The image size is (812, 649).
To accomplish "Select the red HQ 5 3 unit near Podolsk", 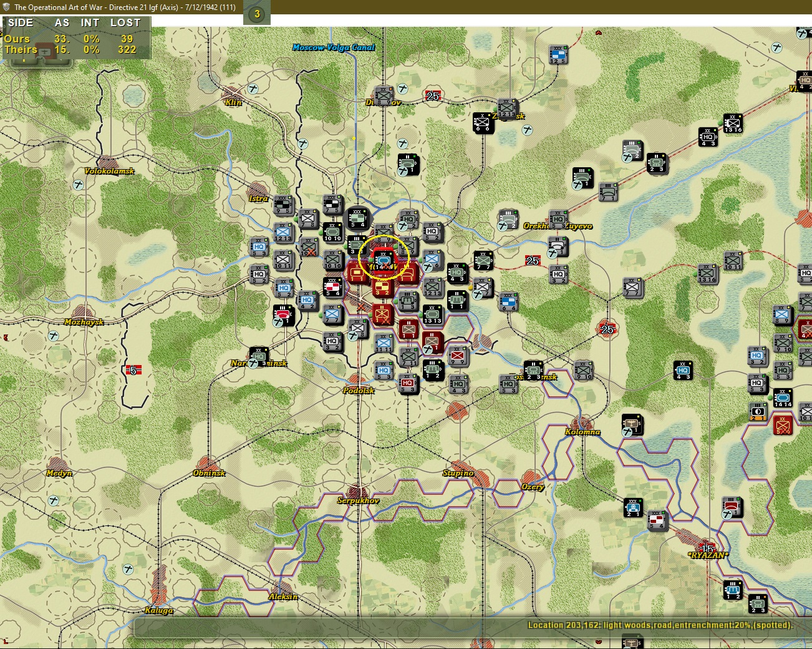I will tap(407, 384).
